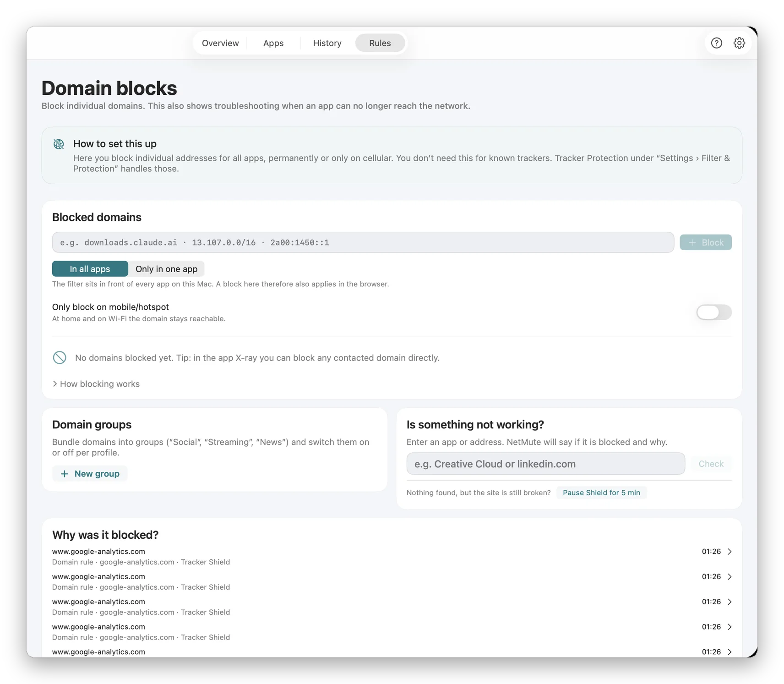Expand the fourth www.google-analytics.com blocked entry
The image size is (784, 684).
[x=392, y=632]
